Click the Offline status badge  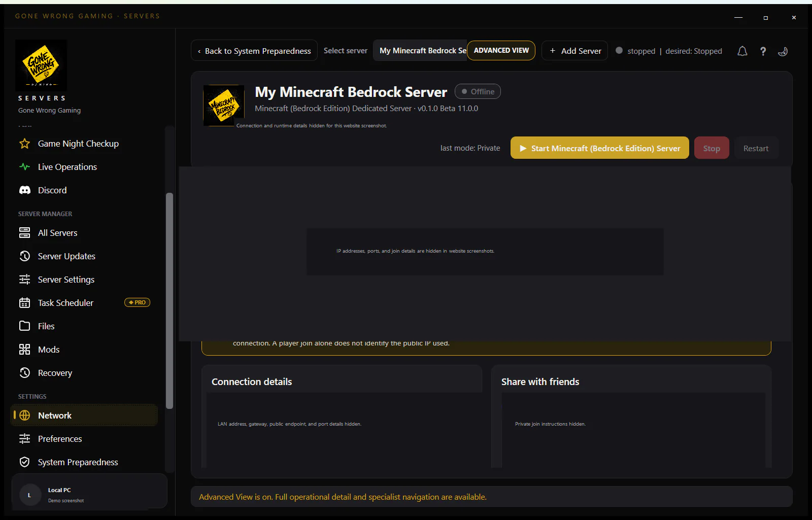tap(478, 91)
